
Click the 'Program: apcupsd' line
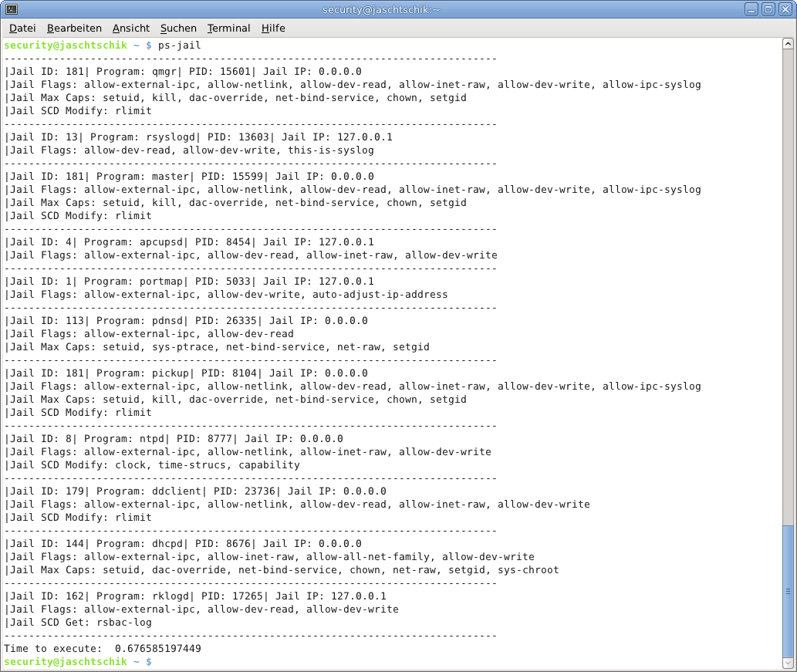(x=190, y=242)
